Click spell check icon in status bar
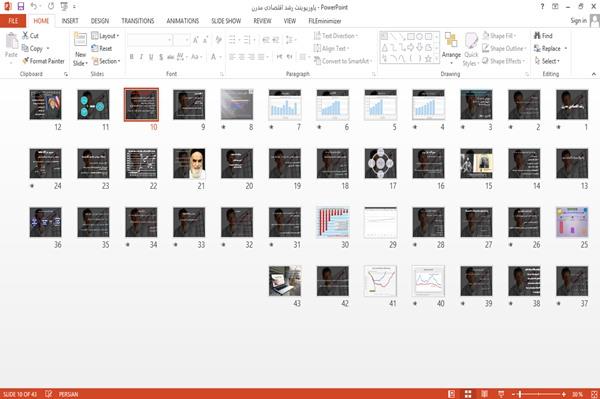 click(49, 394)
